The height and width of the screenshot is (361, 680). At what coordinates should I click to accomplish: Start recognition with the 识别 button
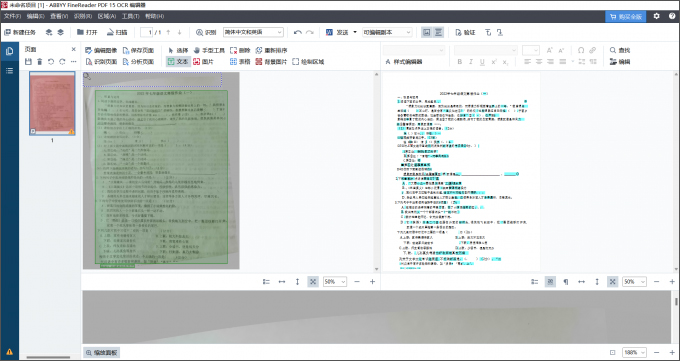click(206, 33)
